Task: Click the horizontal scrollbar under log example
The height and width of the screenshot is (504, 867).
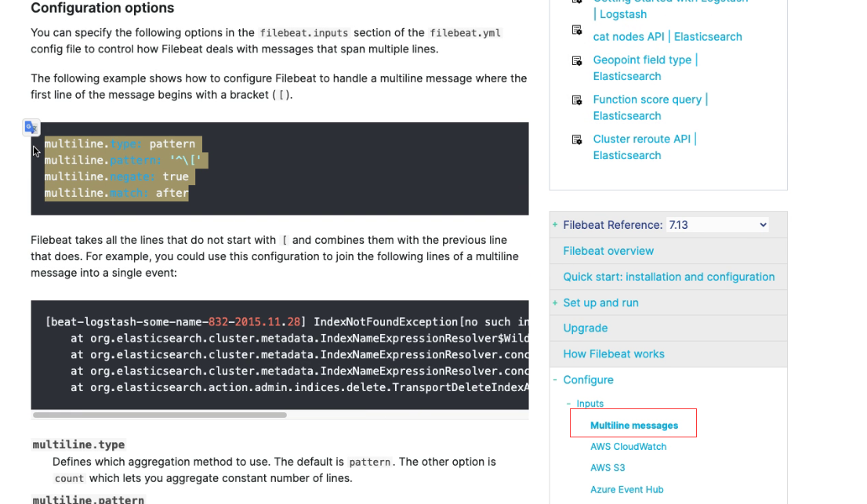Action: pyautogui.click(x=160, y=415)
